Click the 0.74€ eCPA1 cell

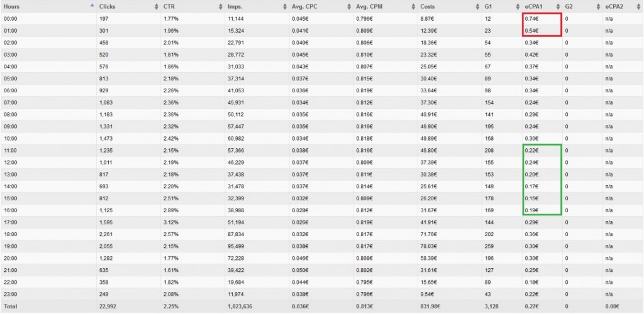(x=531, y=19)
